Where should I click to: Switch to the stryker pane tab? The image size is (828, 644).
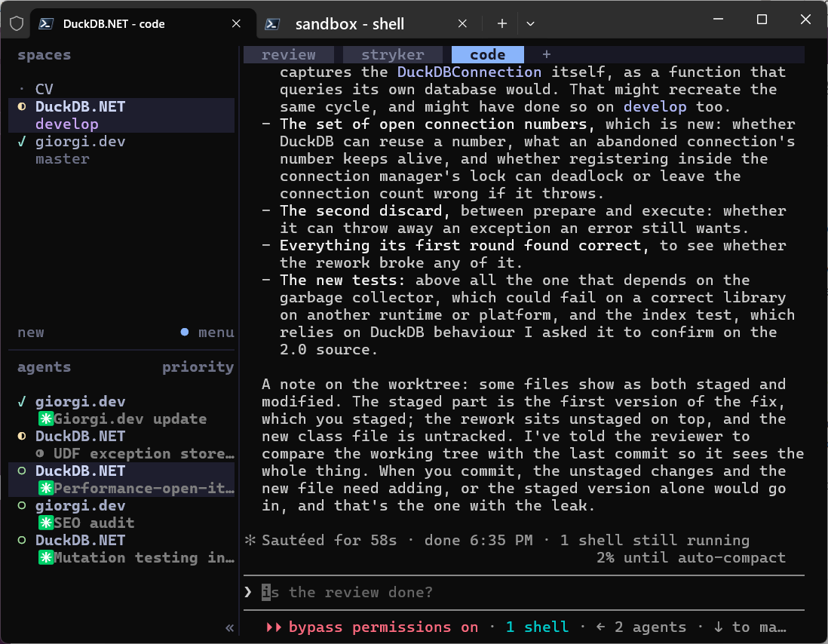coord(393,54)
